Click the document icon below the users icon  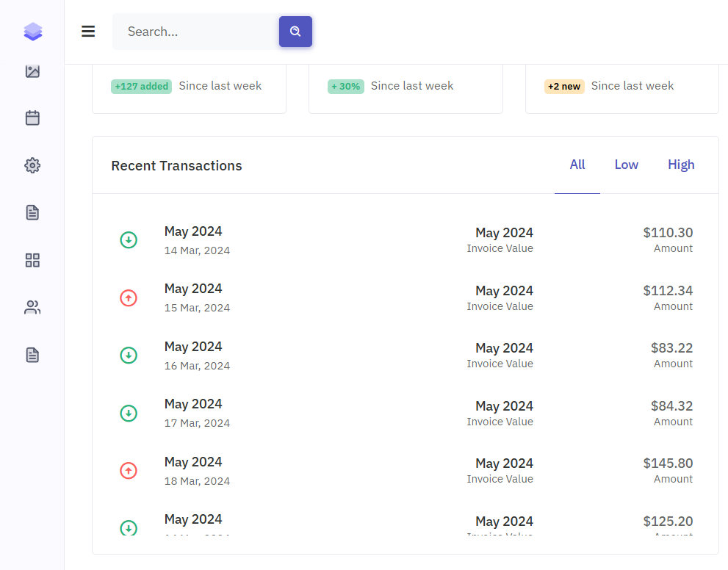[x=32, y=355]
